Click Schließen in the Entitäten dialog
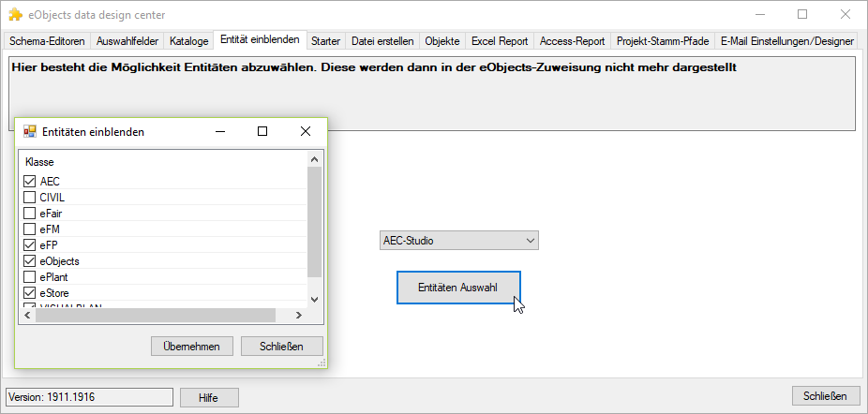The height and width of the screenshot is (414, 868). [282, 347]
